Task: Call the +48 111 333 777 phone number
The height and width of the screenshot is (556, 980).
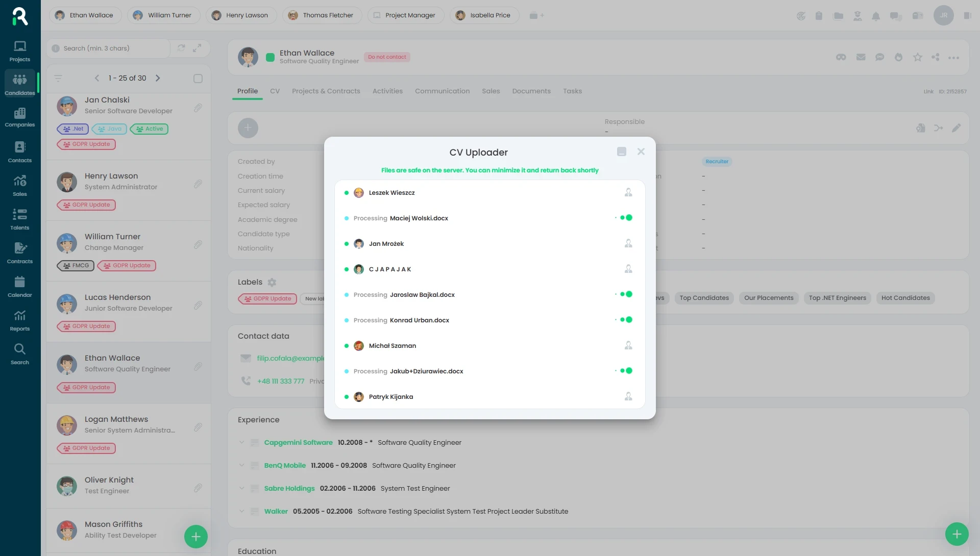Action: 281,381
